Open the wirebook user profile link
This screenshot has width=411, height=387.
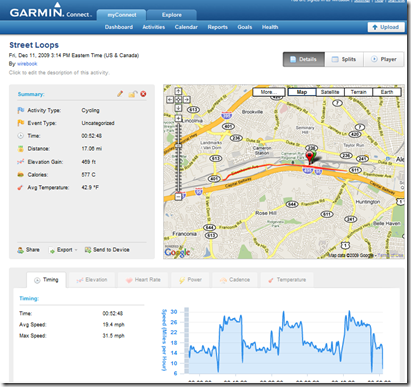27,64
